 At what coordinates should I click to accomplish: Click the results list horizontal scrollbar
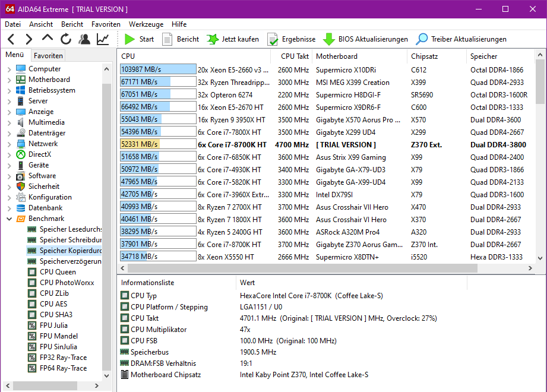pos(302,268)
